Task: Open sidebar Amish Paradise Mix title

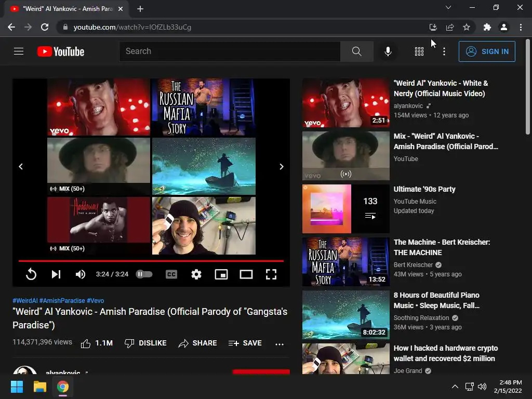Action: [x=445, y=141]
